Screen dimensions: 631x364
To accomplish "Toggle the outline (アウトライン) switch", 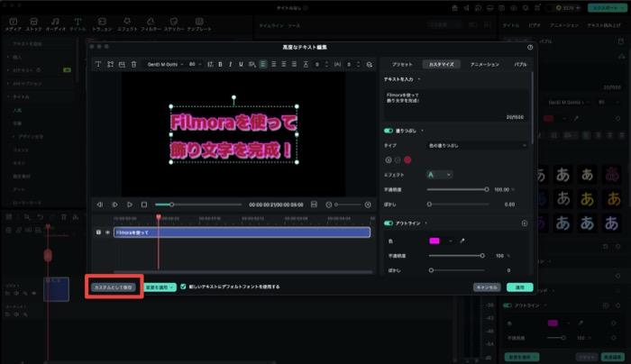I will point(389,223).
